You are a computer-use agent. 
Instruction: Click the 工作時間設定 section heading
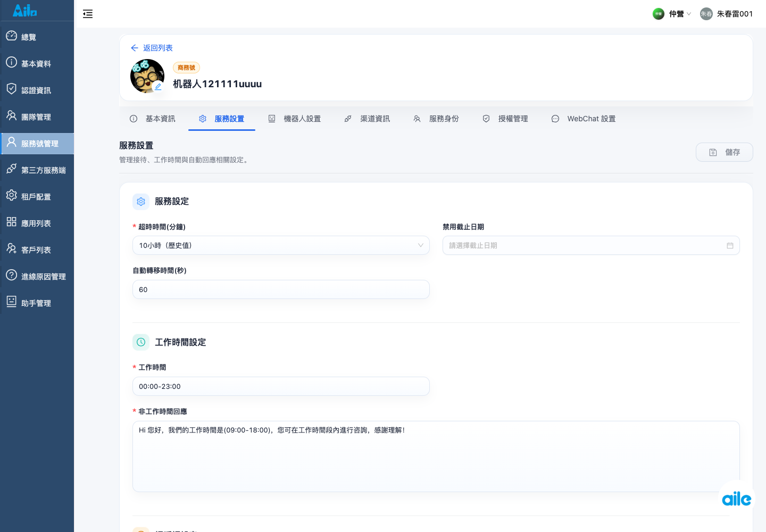pos(180,343)
